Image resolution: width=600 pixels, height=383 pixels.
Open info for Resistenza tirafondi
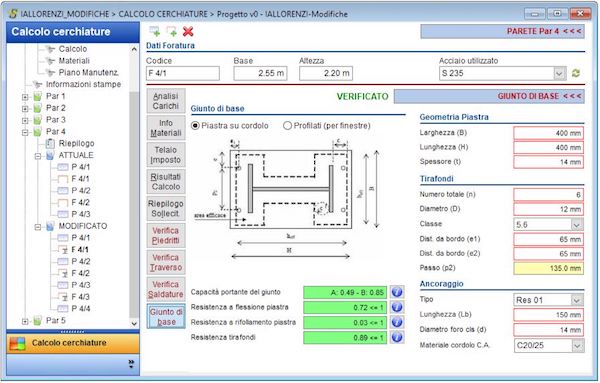[397, 337]
